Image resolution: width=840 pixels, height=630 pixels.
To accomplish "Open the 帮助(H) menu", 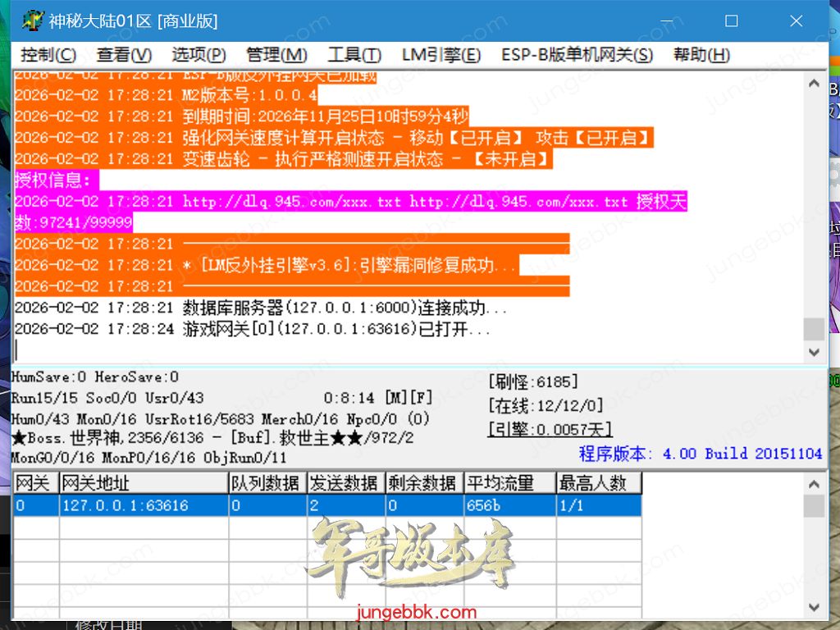I will pyautogui.click(x=701, y=55).
